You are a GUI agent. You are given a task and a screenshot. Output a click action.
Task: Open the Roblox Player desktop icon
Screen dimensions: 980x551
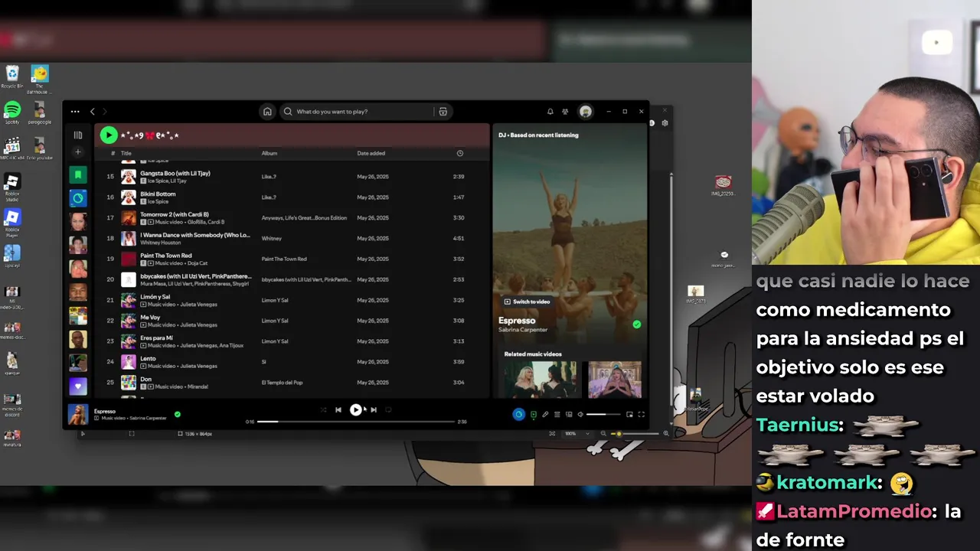pos(12,223)
